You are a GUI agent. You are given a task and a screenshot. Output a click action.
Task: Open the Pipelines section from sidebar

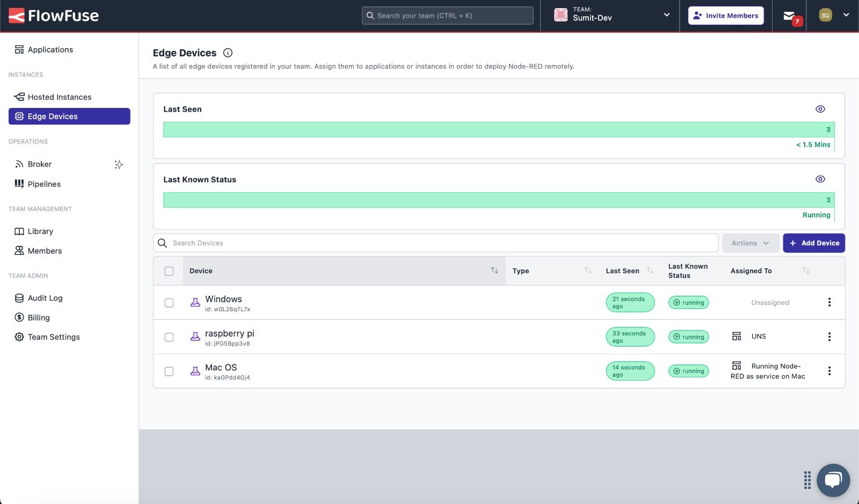tap(44, 184)
